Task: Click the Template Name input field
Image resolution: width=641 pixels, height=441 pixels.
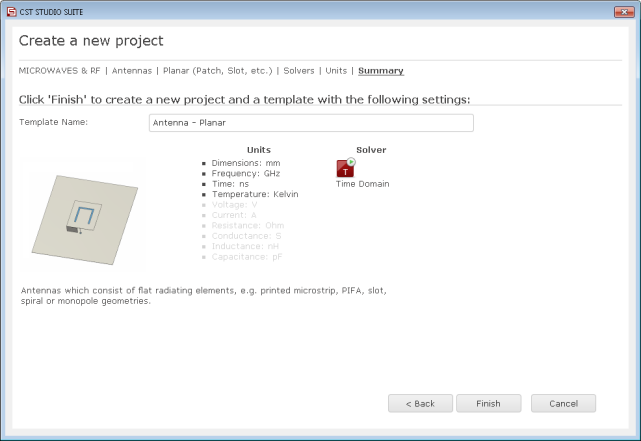Action: [x=311, y=123]
